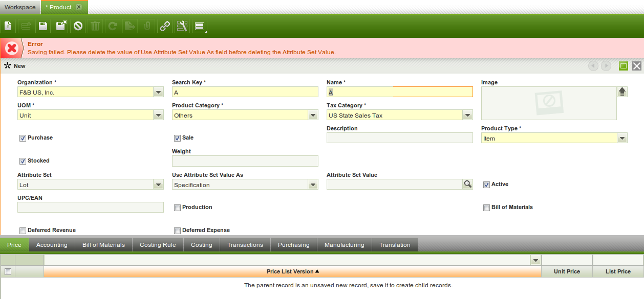Open the linked items chain icon
Screen dimensions: 644x299
click(164, 26)
